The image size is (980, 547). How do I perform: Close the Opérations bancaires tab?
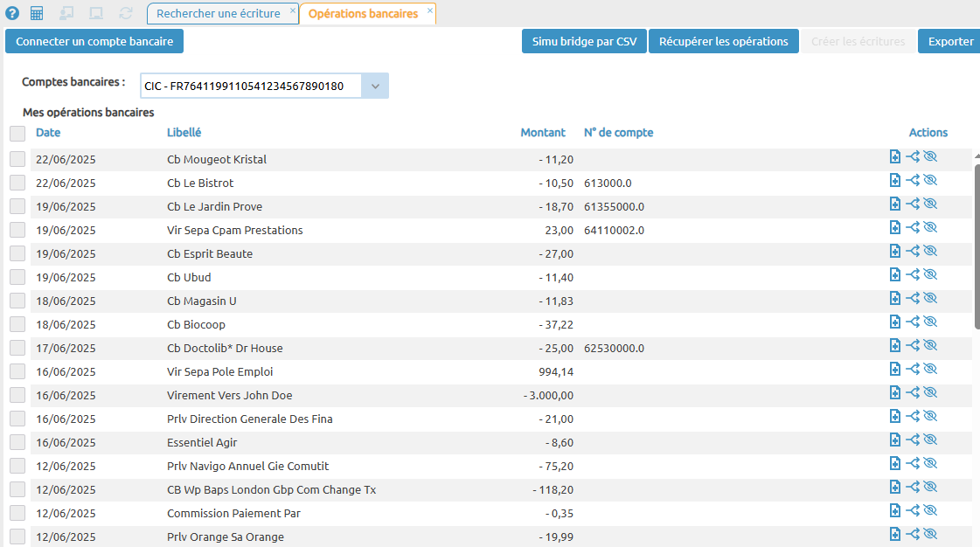pos(429,10)
